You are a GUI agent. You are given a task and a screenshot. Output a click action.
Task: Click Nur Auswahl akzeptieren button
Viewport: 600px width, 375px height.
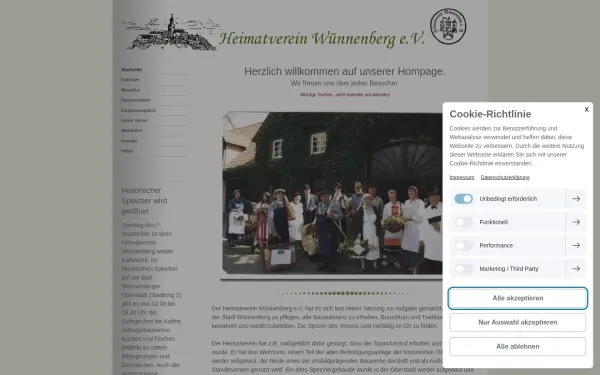518,322
